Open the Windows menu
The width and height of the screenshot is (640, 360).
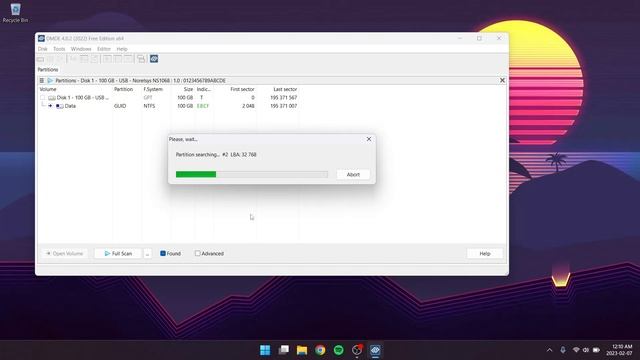[81, 49]
